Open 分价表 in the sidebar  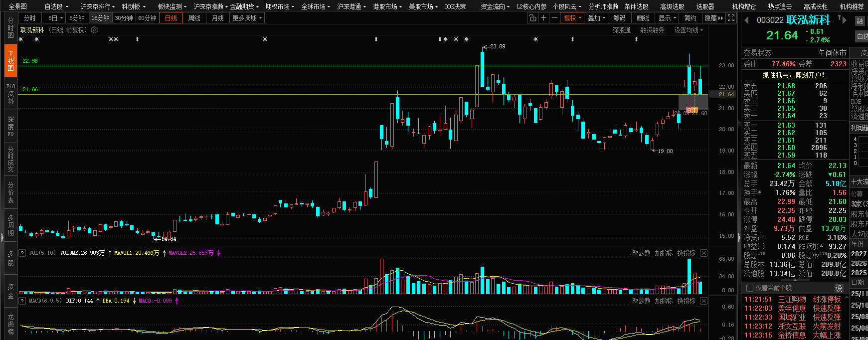(x=10, y=192)
